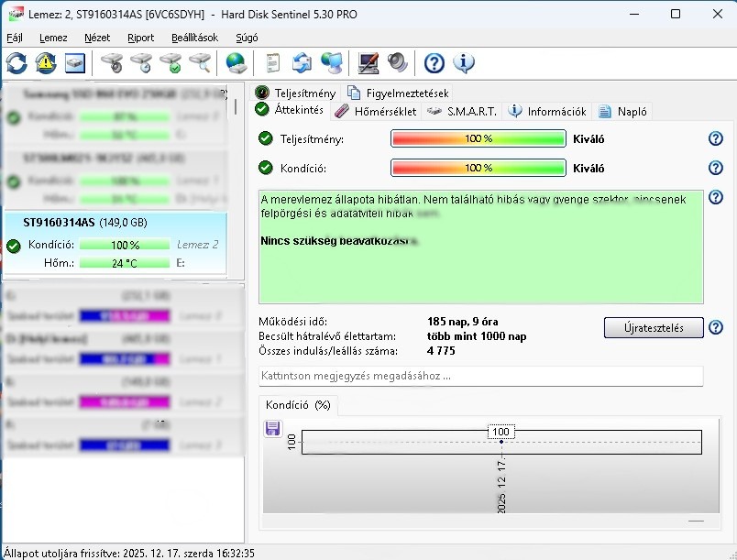The height and width of the screenshot is (560, 737).
Task: Open the Beállítások menu
Action: (194, 38)
